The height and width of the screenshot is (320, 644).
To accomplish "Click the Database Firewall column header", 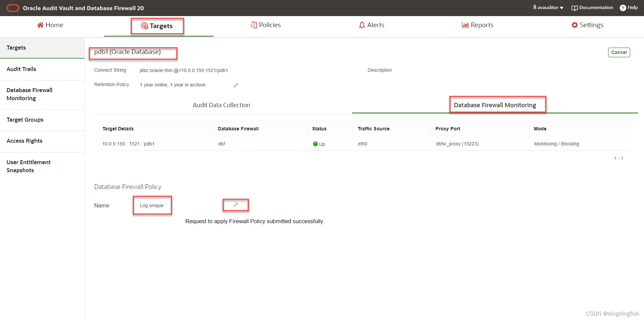I will coord(238,129).
